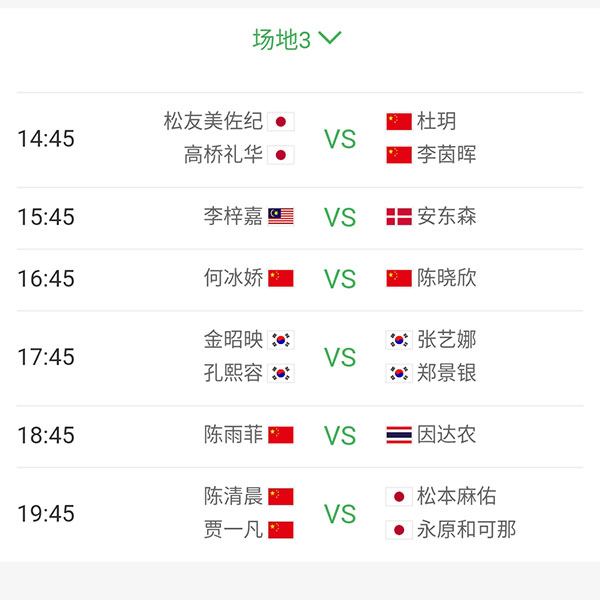This screenshot has width=600, height=600.
Task: Open the 17:45 match time
Action: (x=46, y=357)
